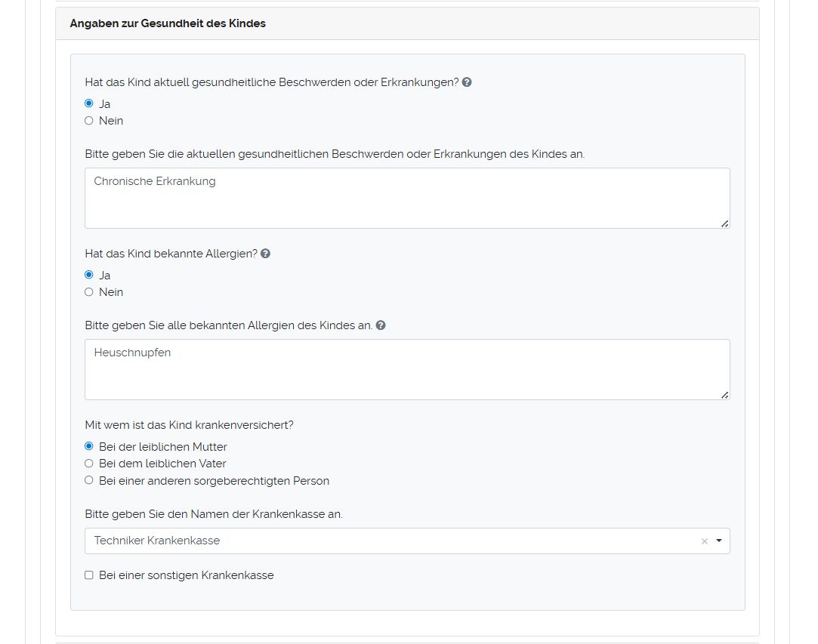This screenshot has width=818, height=644.
Task: Clear the Techniker Krankenkasse selection with ×
Action: click(x=704, y=541)
